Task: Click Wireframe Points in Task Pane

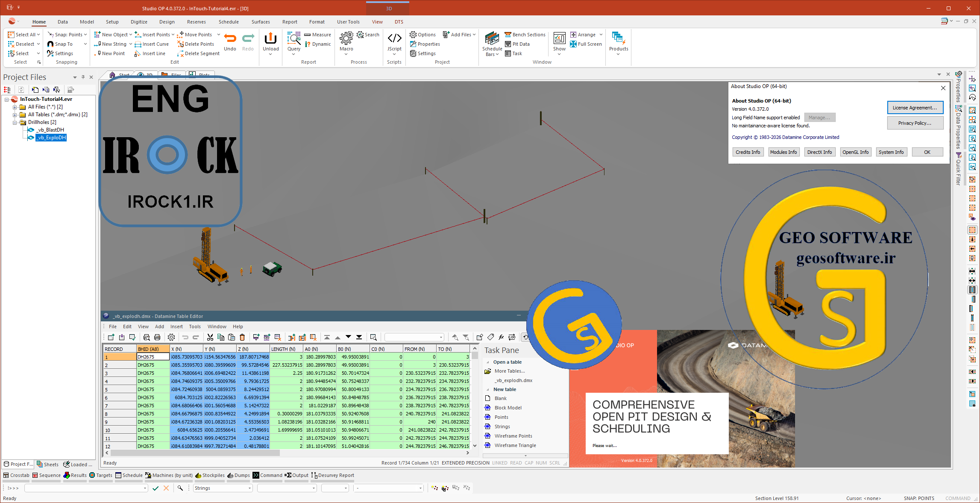Action: pyautogui.click(x=513, y=436)
